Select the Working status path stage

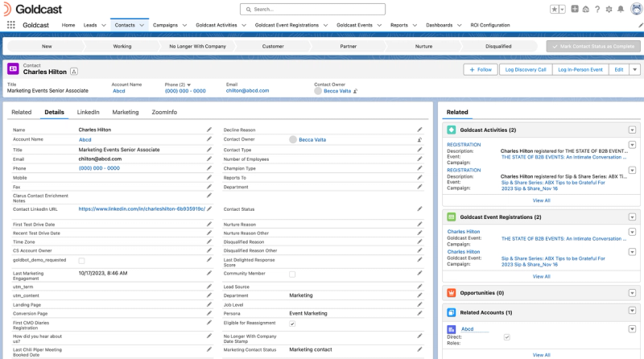122,47
